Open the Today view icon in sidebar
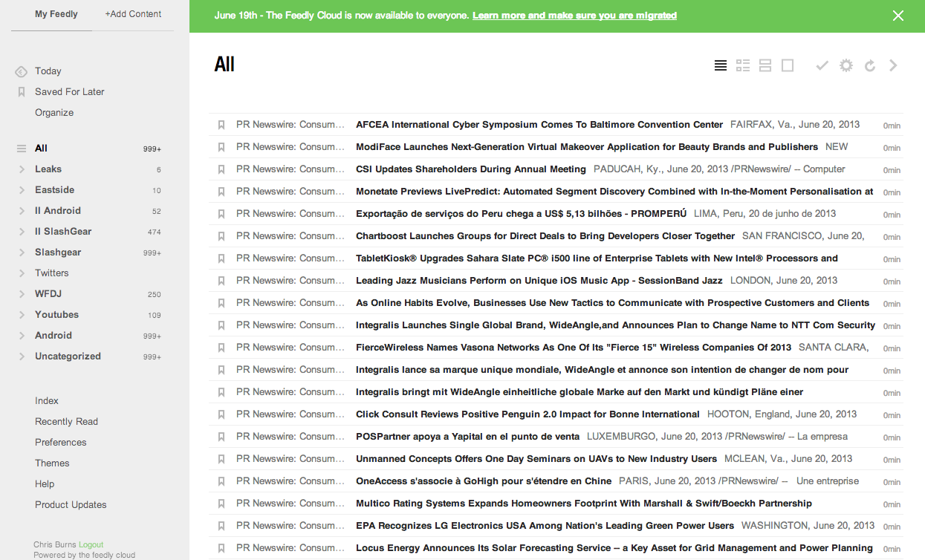 tap(19, 71)
